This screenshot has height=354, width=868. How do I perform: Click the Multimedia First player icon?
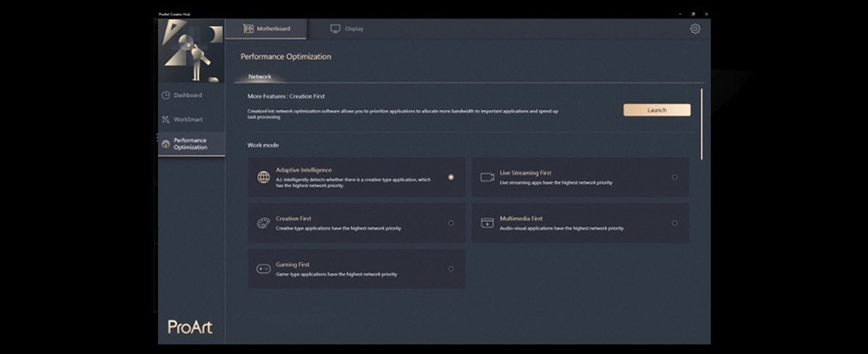[x=487, y=223]
